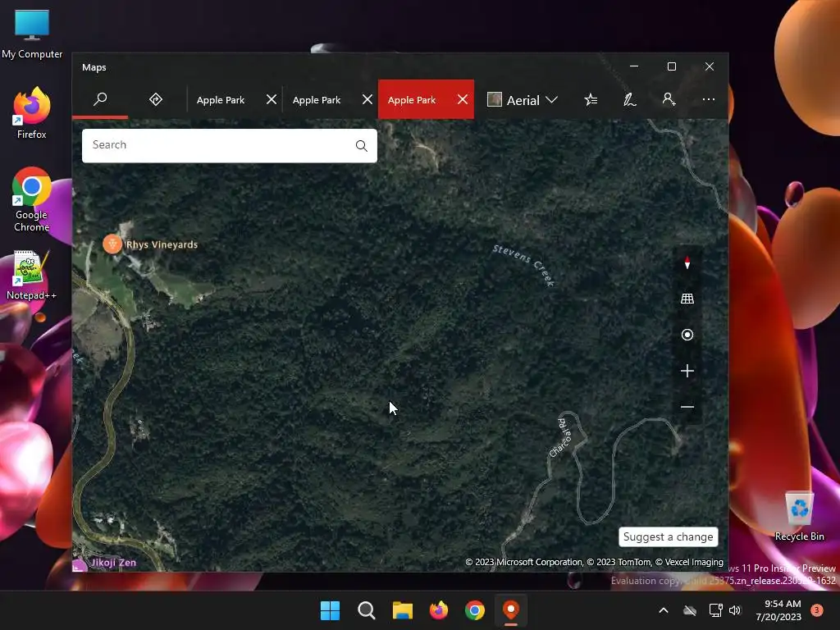The image size is (840, 630).
Task: Select the Rhys Vineyards map marker
Action: pos(112,244)
